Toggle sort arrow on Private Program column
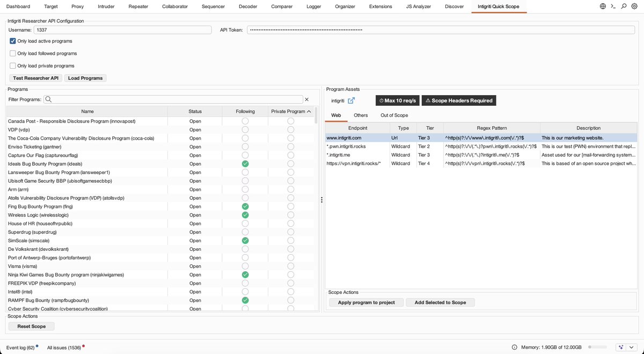This screenshot has width=644, height=354. pyautogui.click(x=309, y=111)
